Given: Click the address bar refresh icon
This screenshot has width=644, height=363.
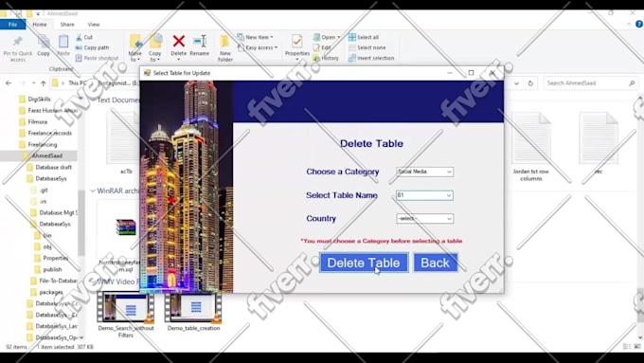Looking at the screenshot, I should pos(530,83).
